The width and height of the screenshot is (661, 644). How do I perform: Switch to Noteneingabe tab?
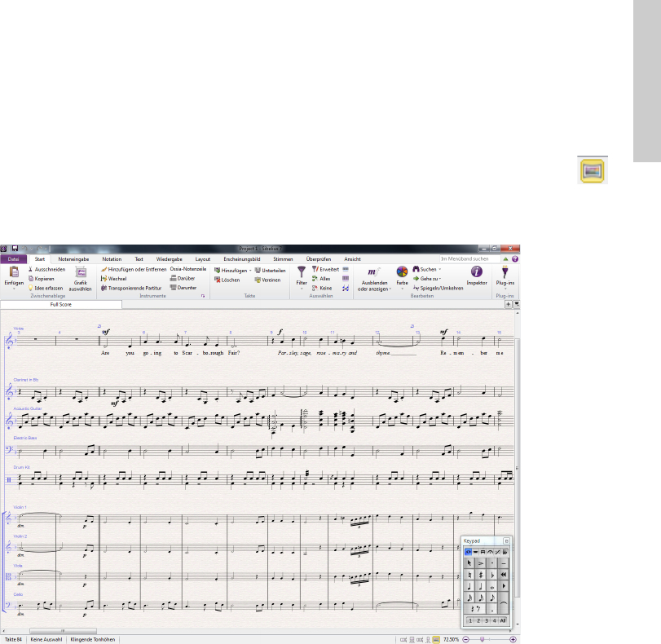73,259
